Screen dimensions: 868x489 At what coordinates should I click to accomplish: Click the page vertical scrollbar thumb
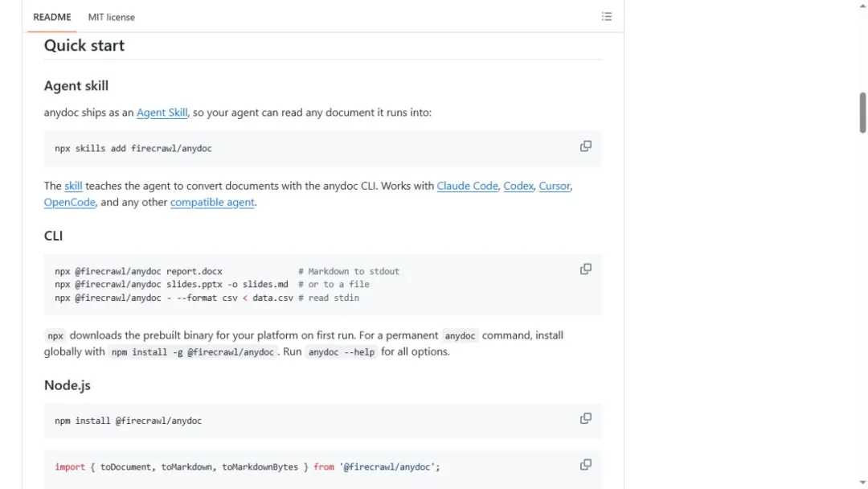coord(862,113)
